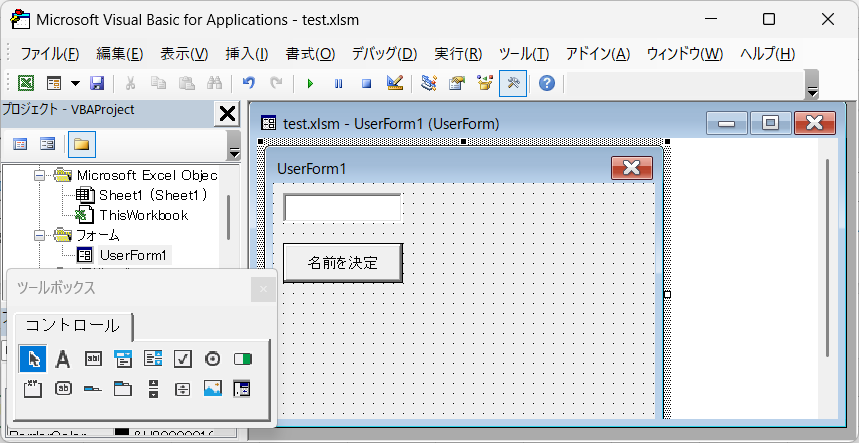Viewport: 859px width, 443px height.
Task: Open the toolbar options overflow arrow
Action: 812,85
